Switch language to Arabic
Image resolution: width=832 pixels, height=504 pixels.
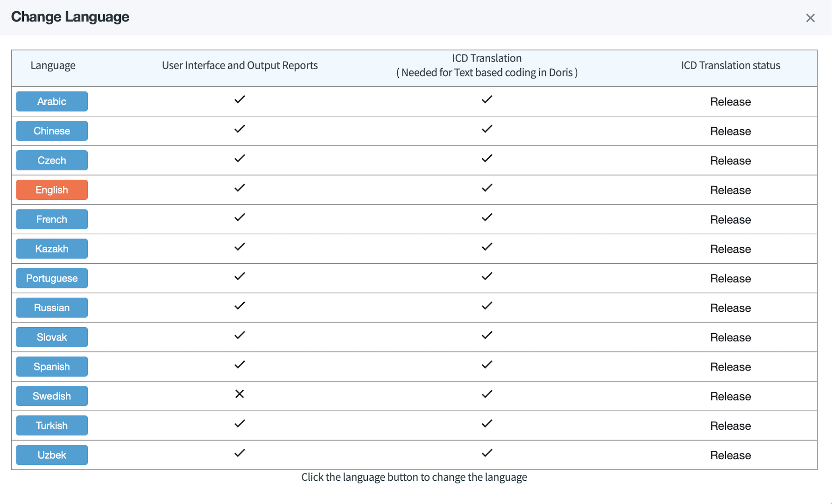(x=52, y=101)
